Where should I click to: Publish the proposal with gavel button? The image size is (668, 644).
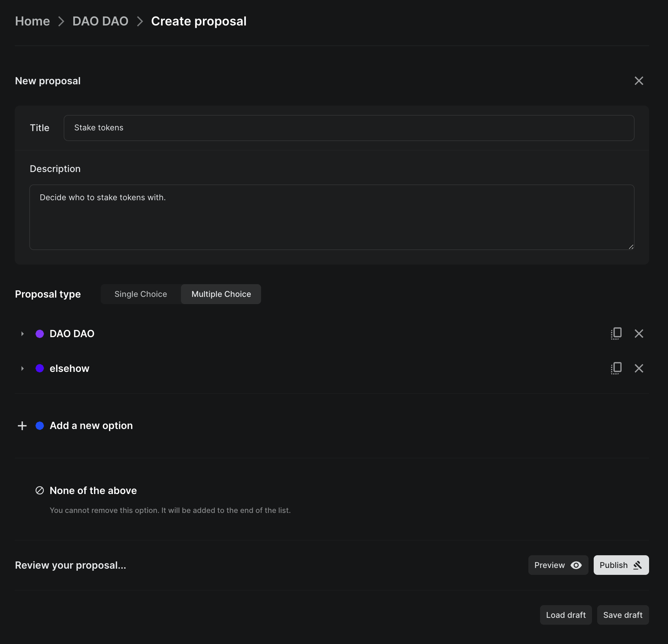point(621,565)
